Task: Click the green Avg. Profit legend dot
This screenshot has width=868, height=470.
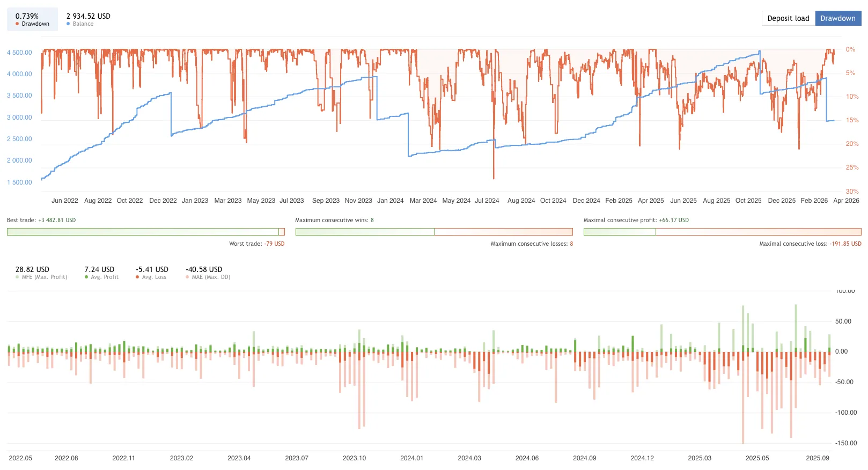Action: pos(86,277)
